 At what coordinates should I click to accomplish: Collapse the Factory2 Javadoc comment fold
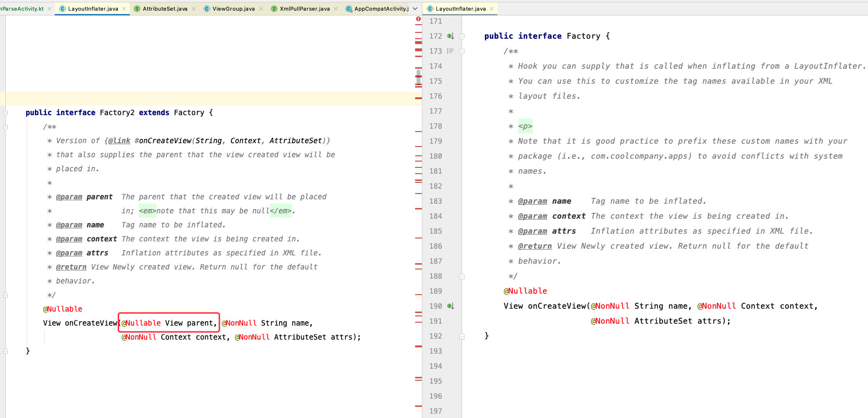tap(6, 127)
